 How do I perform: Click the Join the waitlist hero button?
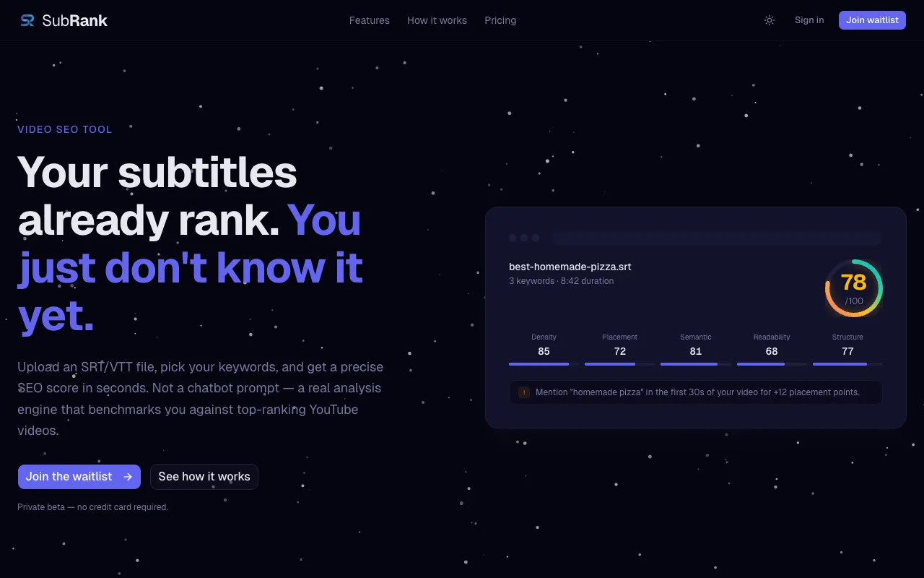pyautogui.click(x=79, y=477)
